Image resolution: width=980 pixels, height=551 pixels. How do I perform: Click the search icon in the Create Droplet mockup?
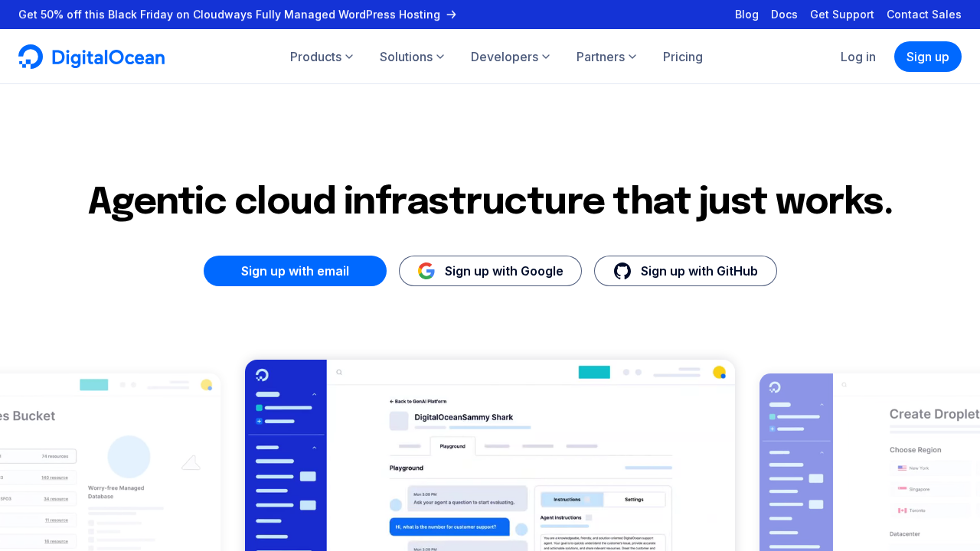(x=844, y=385)
